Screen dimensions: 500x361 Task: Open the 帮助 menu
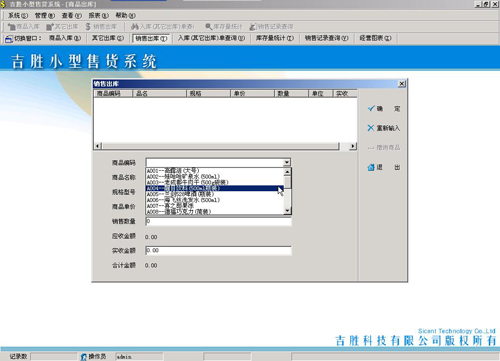125,15
